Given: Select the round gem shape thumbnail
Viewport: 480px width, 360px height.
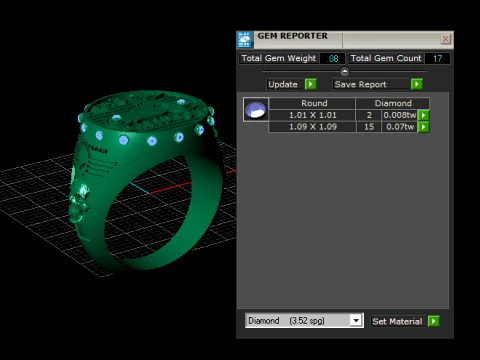Looking at the screenshot, I should [x=256, y=109].
